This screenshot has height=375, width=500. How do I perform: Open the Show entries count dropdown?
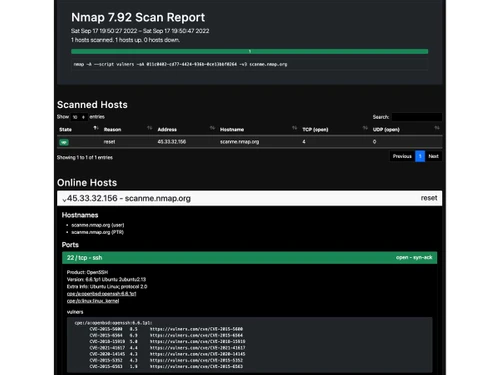[79, 117]
